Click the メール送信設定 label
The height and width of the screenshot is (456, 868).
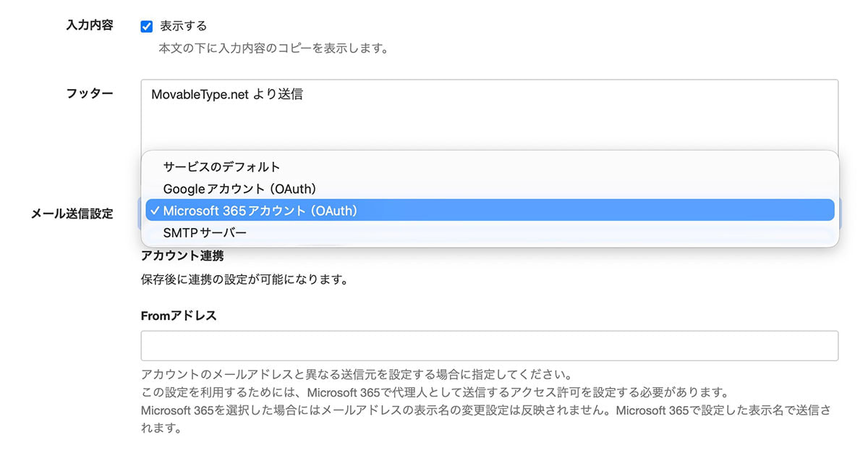point(72,214)
